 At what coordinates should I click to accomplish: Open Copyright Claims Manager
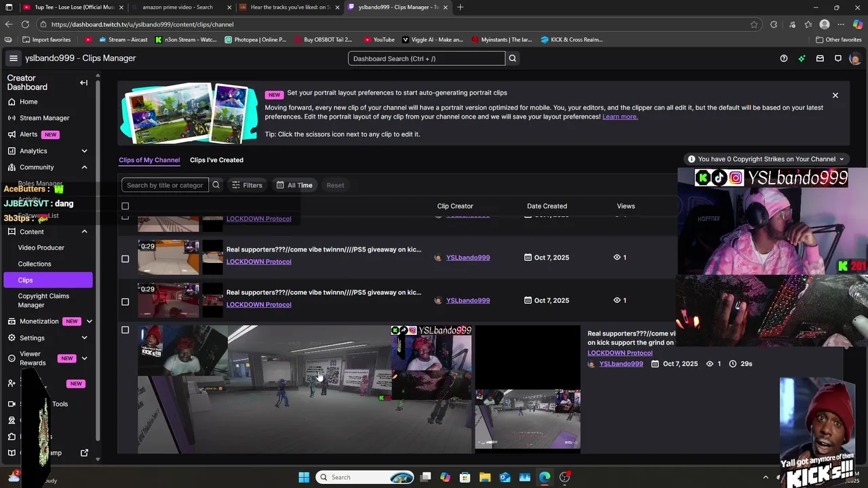click(x=43, y=300)
